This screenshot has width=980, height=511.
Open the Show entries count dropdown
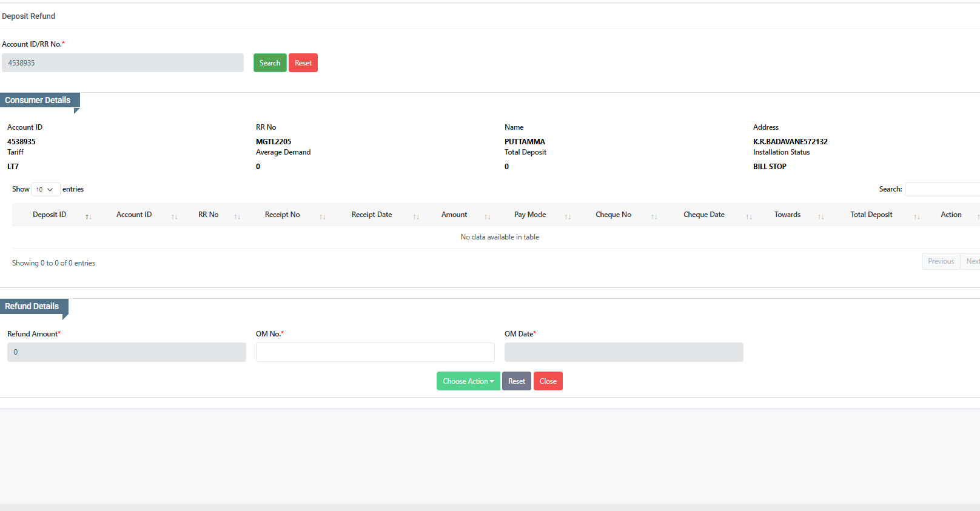click(45, 190)
